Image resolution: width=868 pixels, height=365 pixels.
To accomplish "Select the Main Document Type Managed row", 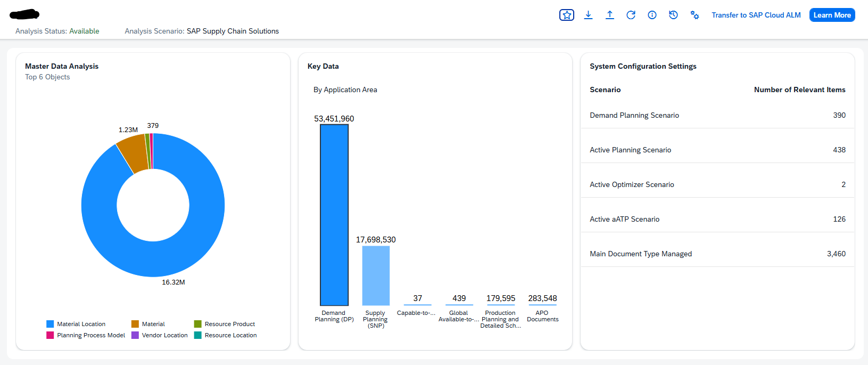I will click(717, 254).
